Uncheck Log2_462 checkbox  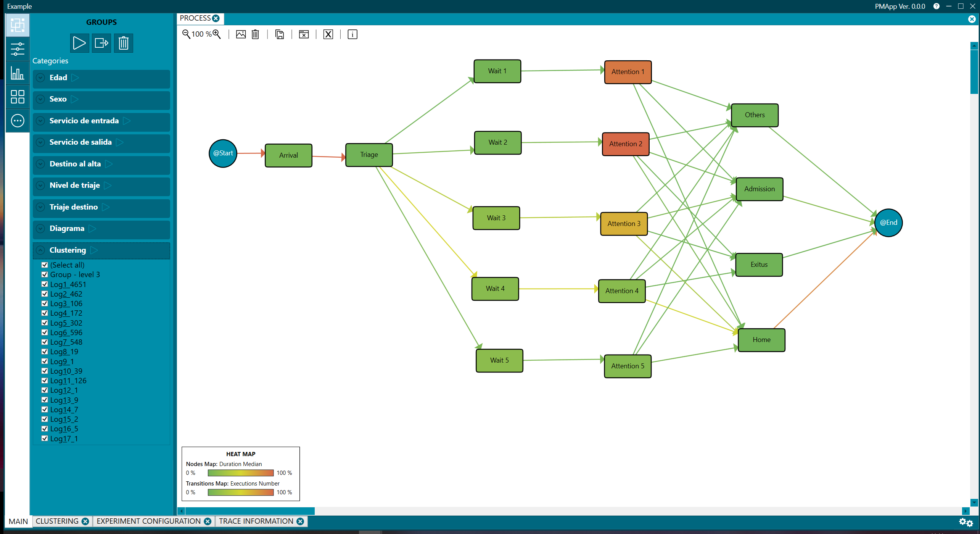tap(45, 294)
